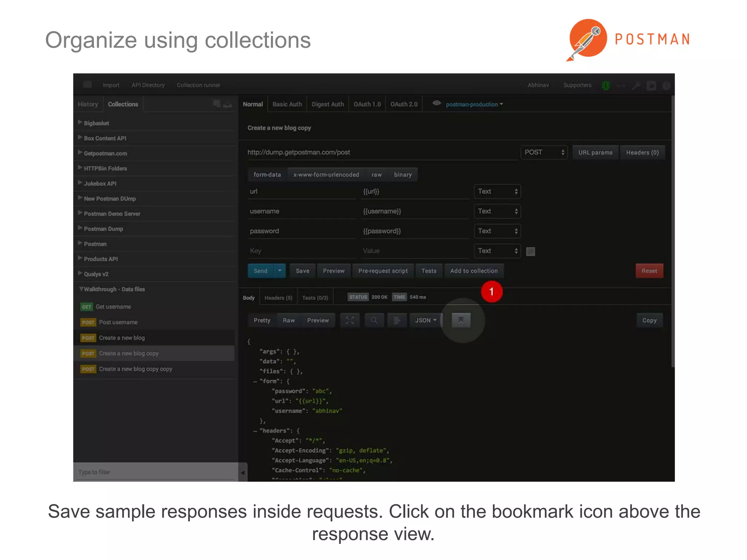Collapse the "form" JSON node
Image resolution: width=747 pixels, height=560 pixels.
(x=256, y=381)
